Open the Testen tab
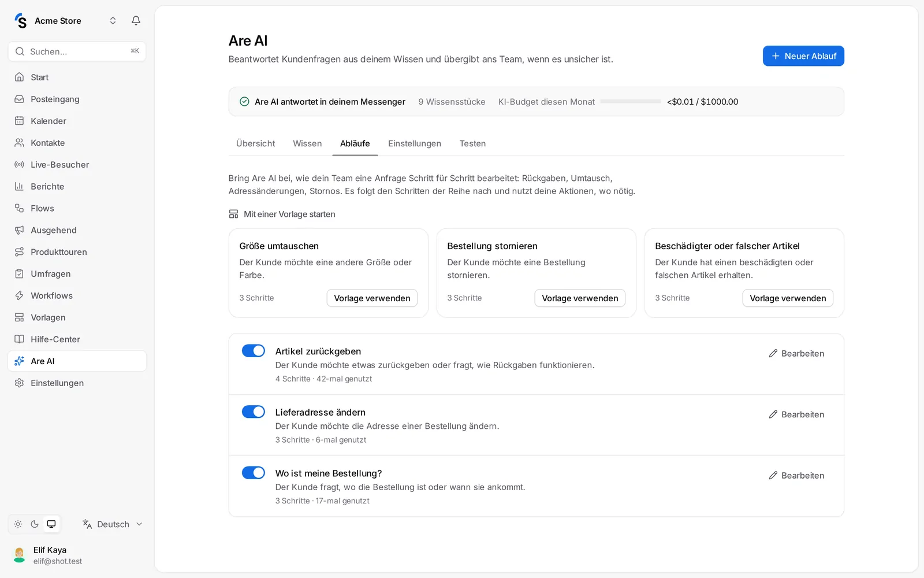 [x=472, y=143]
